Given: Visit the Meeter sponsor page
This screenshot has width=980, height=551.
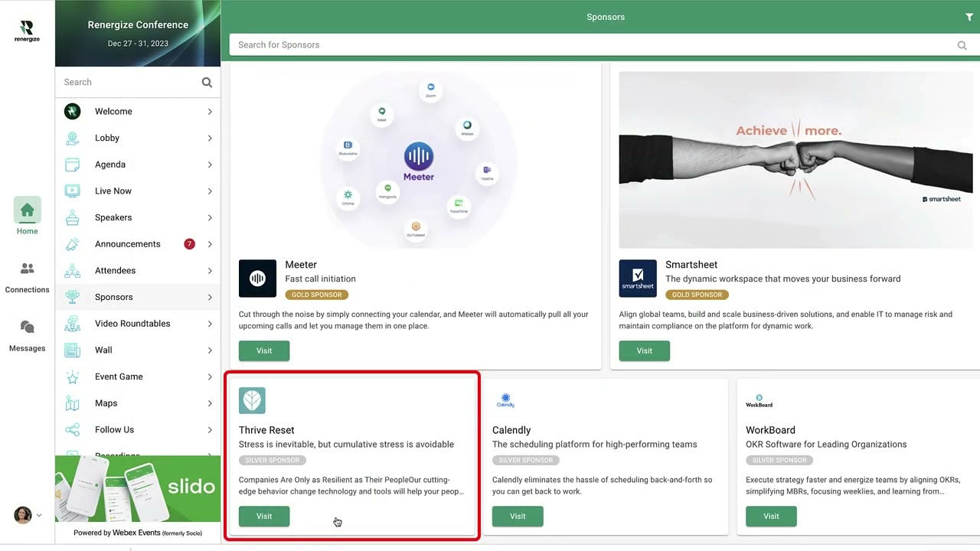Looking at the screenshot, I should click(264, 350).
